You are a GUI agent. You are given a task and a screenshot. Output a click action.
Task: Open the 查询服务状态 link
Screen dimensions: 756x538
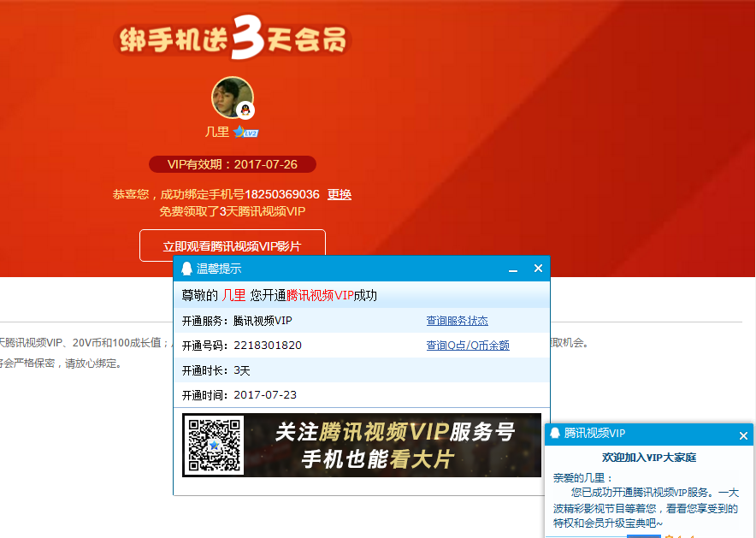[457, 321]
